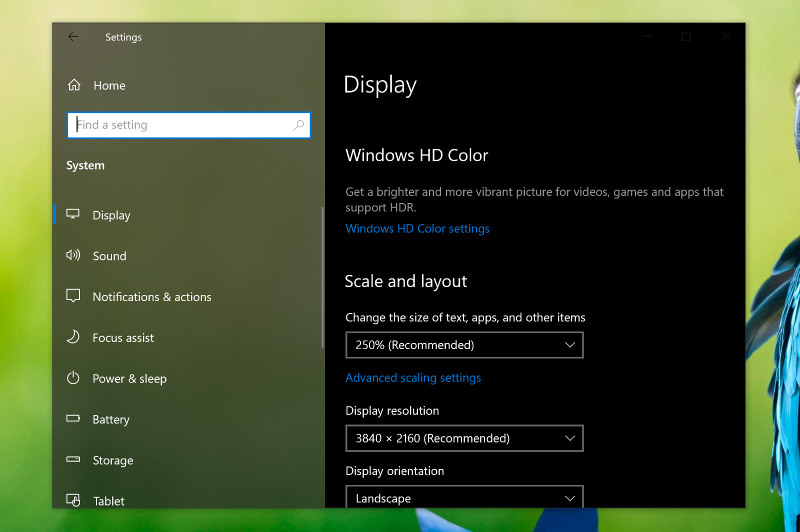The image size is (800, 532).
Task: Go to Focus assist settings page
Action: pyautogui.click(x=123, y=338)
